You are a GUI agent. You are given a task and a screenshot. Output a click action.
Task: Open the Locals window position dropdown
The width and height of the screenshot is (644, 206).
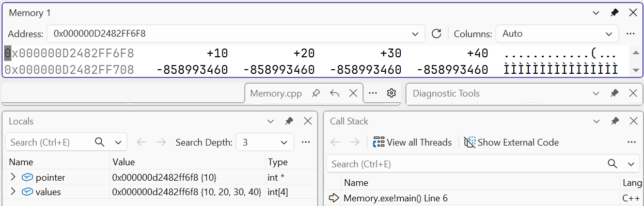click(x=271, y=121)
